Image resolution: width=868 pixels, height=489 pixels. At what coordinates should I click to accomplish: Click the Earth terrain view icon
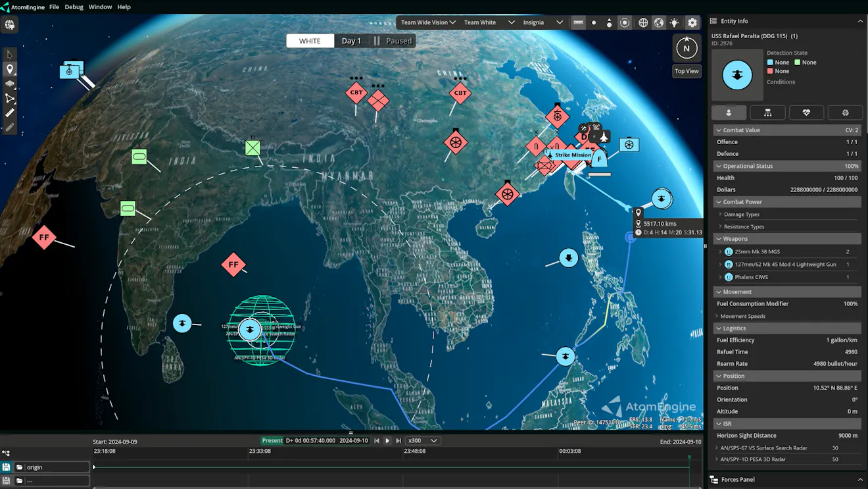click(658, 22)
